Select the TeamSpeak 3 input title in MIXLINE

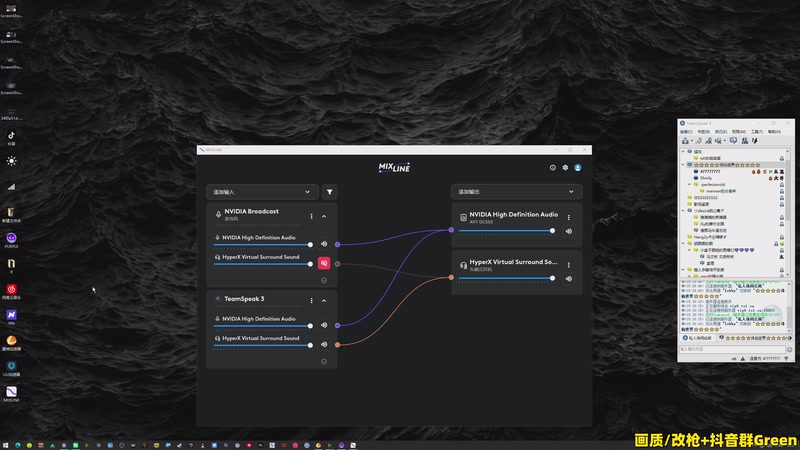(x=244, y=298)
